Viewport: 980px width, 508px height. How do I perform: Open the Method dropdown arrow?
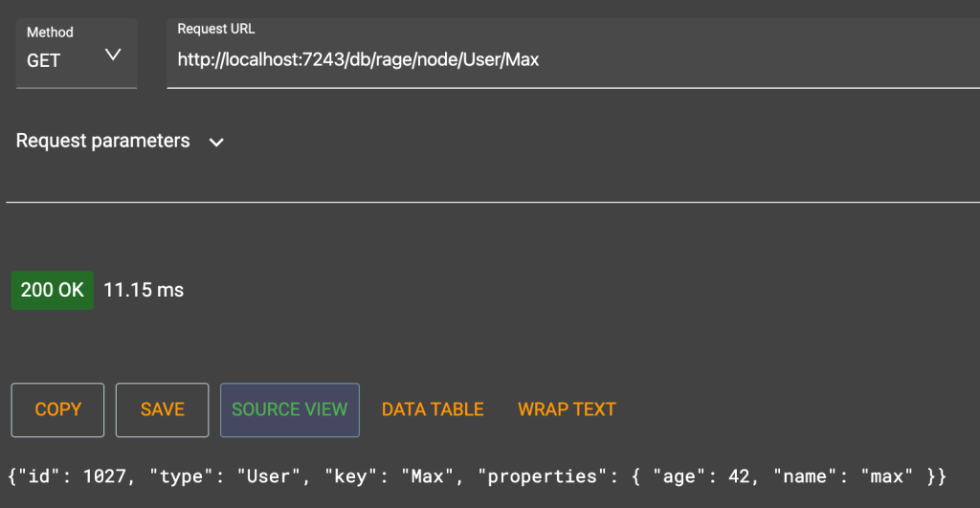pos(113,55)
